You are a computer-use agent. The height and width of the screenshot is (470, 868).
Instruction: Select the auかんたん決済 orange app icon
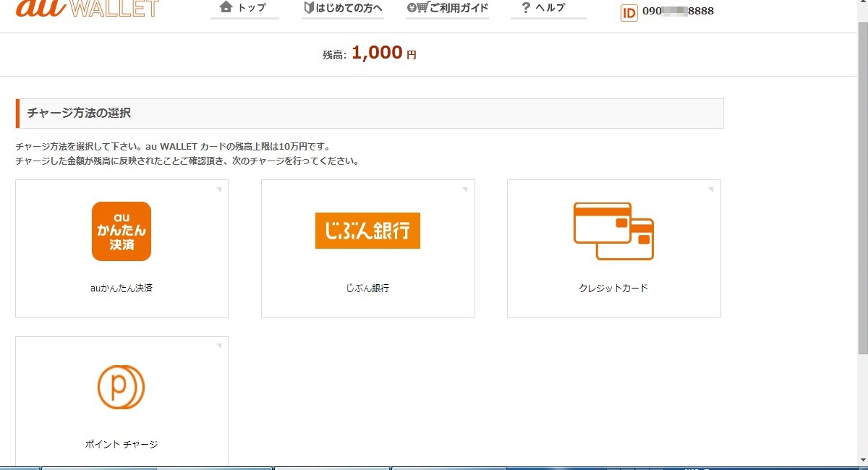pyautogui.click(x=122, y=231)
